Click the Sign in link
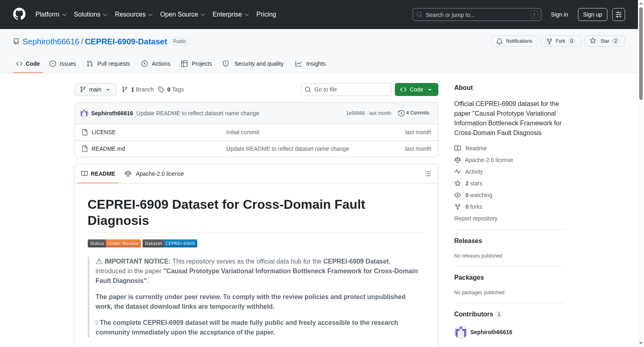The width and height of the screenshot is (644, 347). click(x=559, y=15)
